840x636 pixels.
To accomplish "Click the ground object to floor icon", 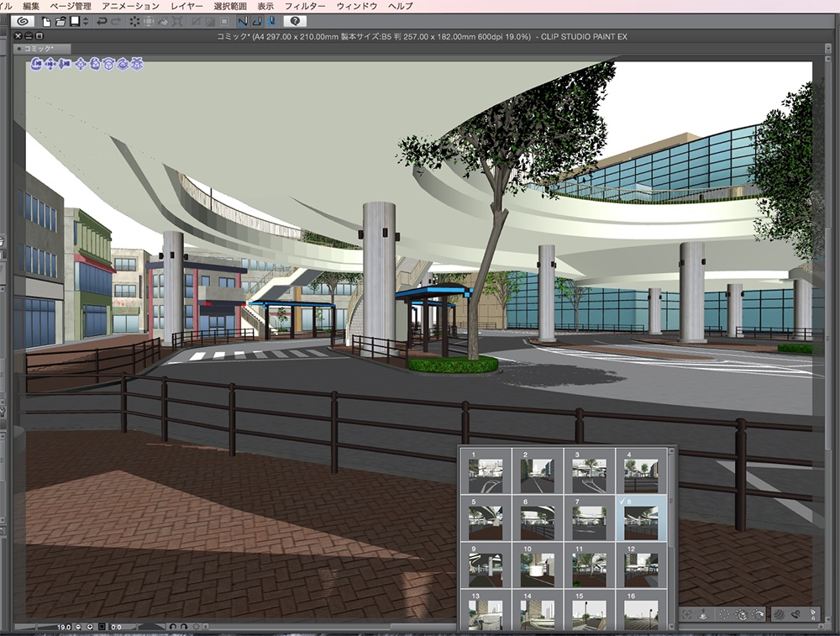I will [x=703, y=615].
